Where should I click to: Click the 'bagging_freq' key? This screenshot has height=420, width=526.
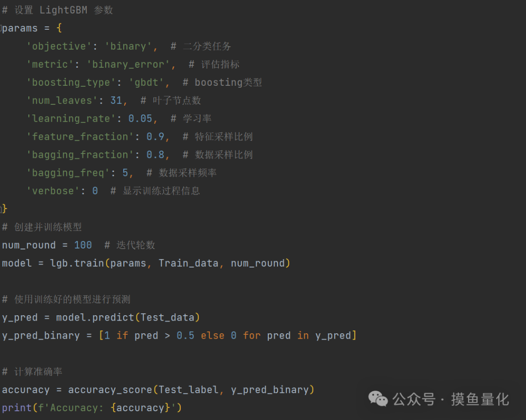(x=68, y=172)
